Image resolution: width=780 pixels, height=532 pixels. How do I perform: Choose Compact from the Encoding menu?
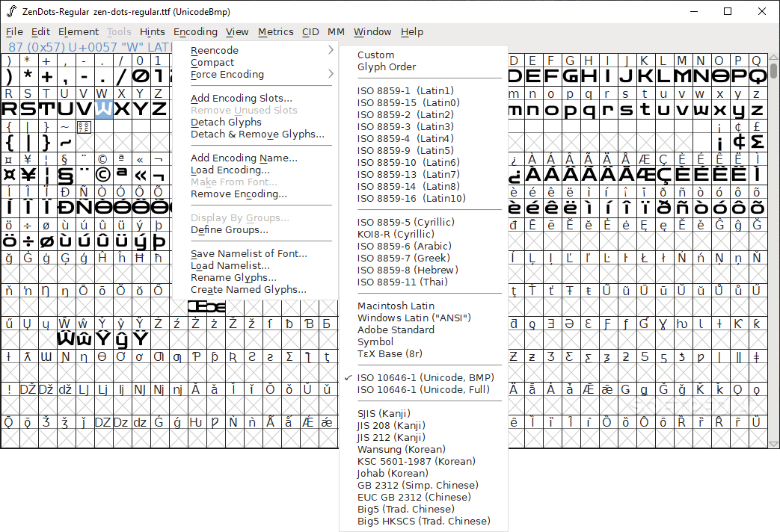point(212,62)
